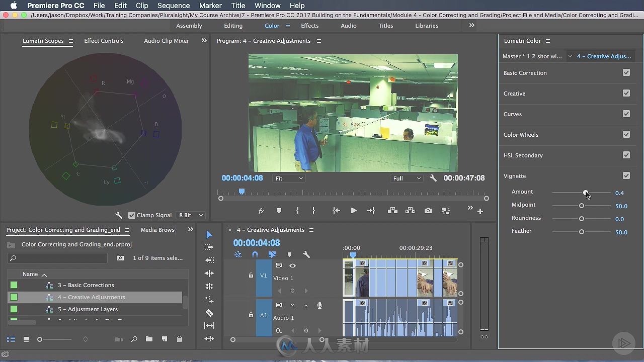The image size is (644, 362).
Task: Open the File menu
Action: click(x=99, y=6)
